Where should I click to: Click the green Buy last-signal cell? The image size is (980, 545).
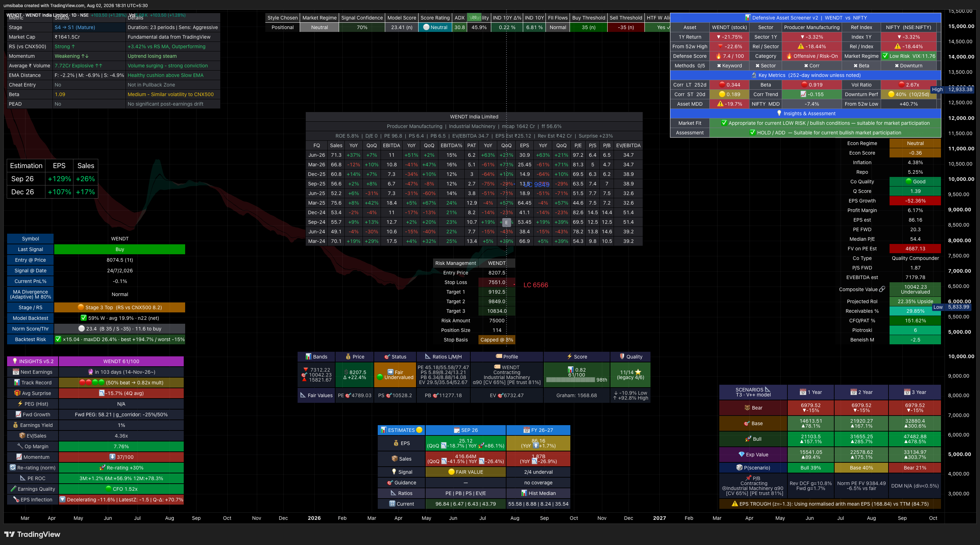click(120, 249)
